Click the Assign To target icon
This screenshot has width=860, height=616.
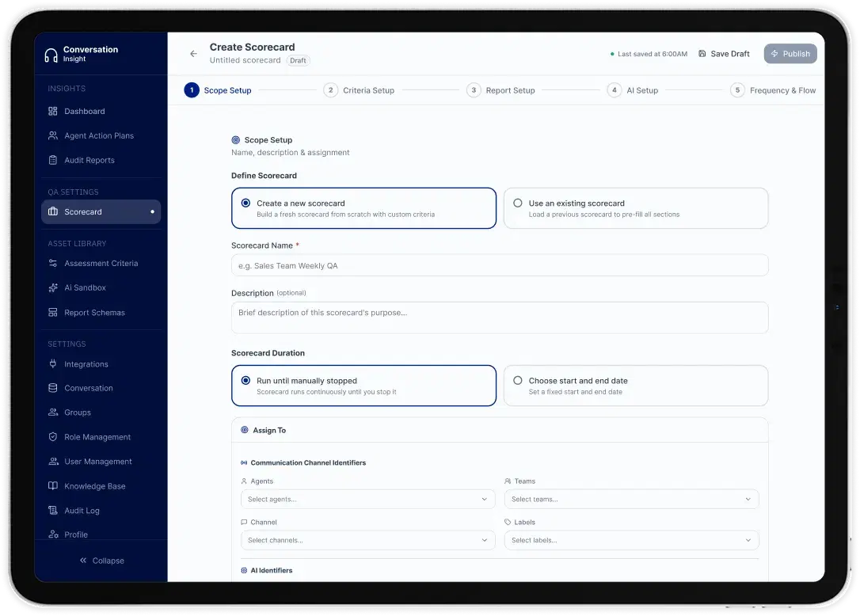pyautogui.click(x=245, y=430)
